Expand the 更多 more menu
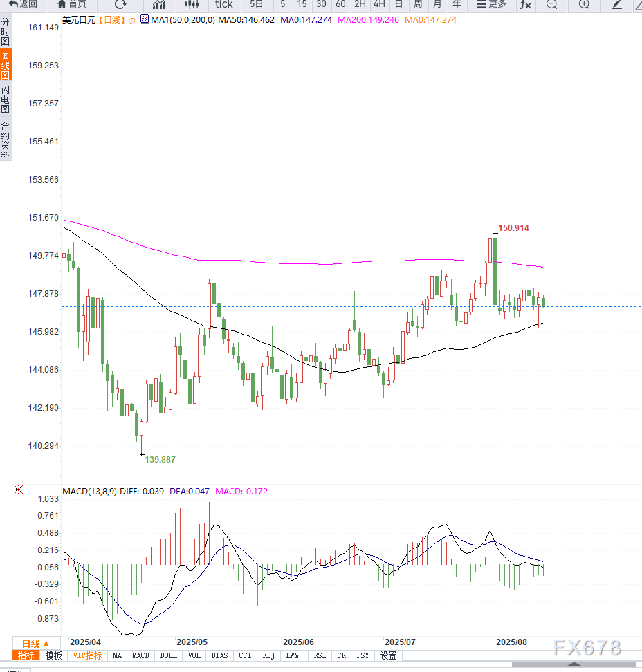The height and width of the screenshot is (672, 642). pyautogui.click(x=490, y=4)
